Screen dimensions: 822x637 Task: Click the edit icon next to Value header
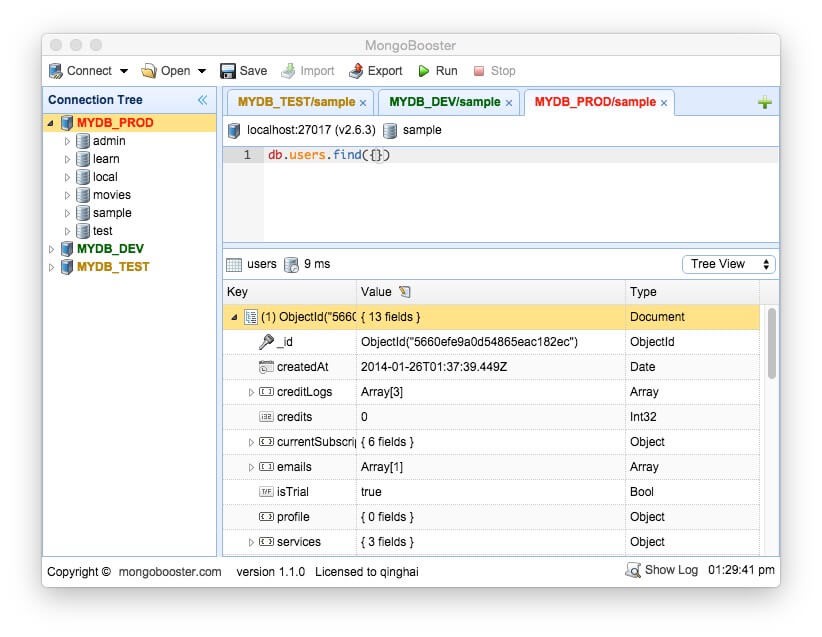(x=405, y=291)
